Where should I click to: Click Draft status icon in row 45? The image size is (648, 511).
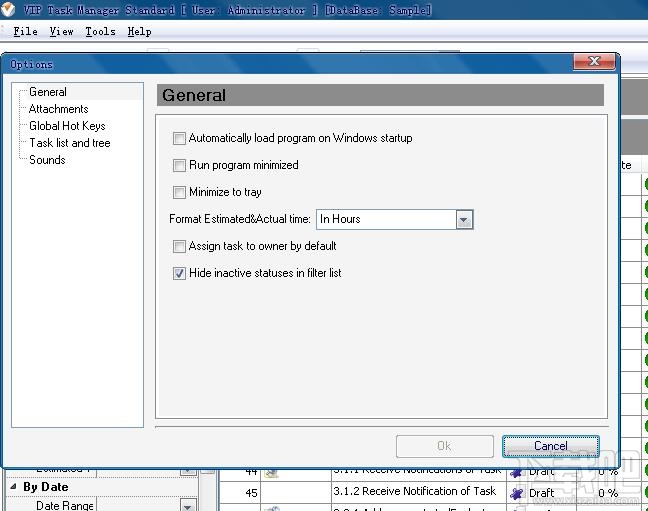516,493
